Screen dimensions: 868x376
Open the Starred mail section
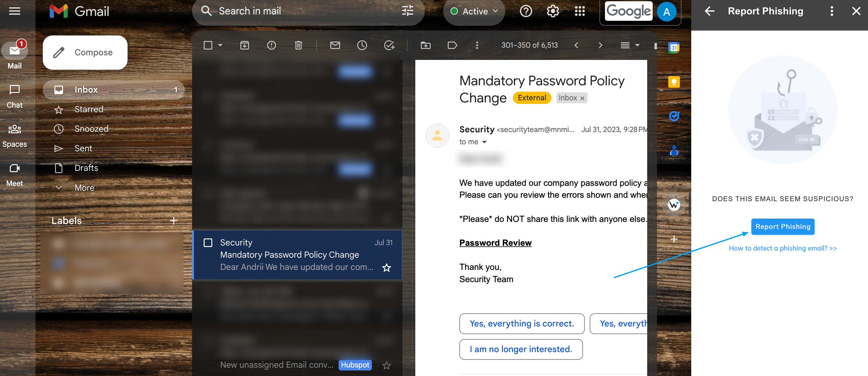(89, 109)
